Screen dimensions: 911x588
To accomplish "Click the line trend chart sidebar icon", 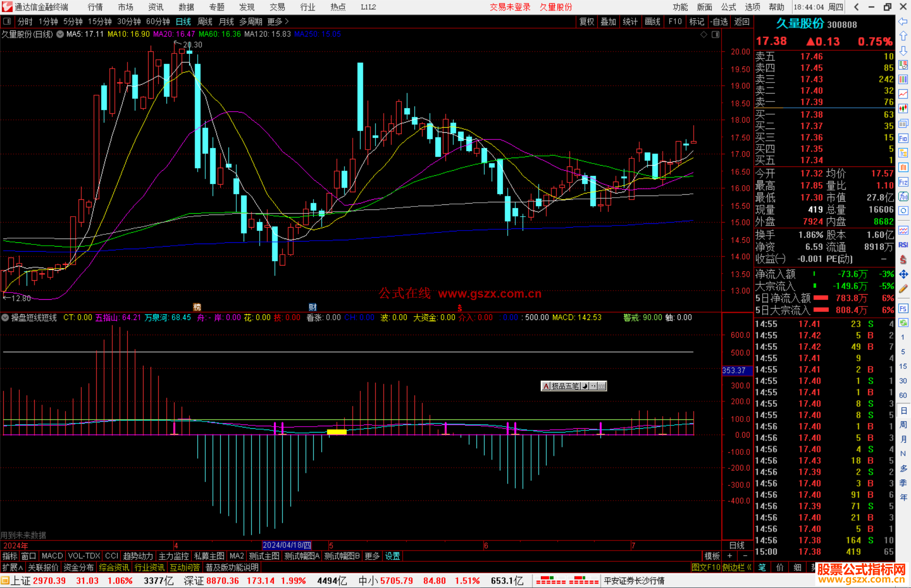I will tap(903, 94).
